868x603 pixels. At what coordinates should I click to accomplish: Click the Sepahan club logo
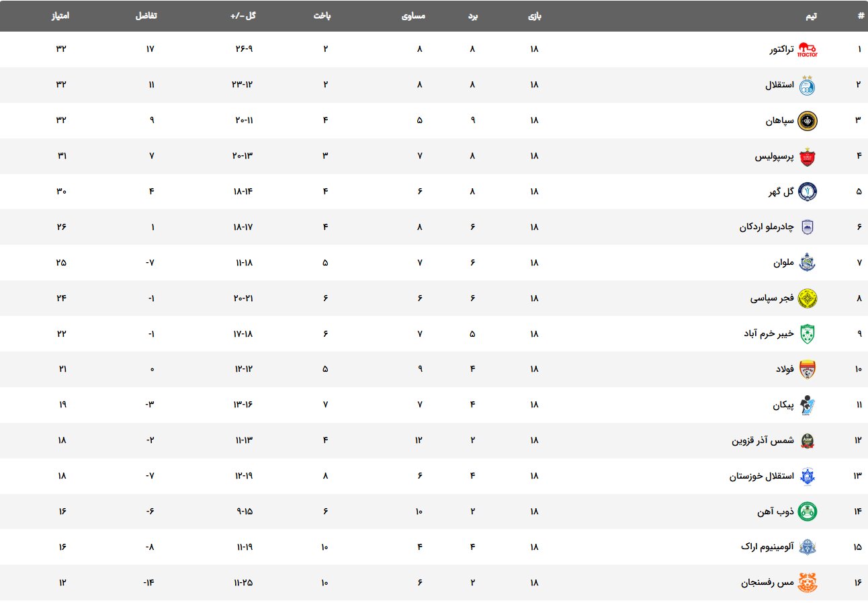807,120
